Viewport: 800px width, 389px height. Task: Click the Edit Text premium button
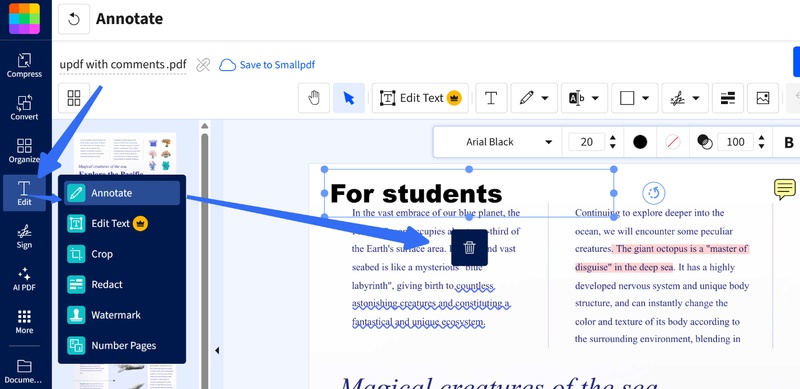[x=421, y=98]
